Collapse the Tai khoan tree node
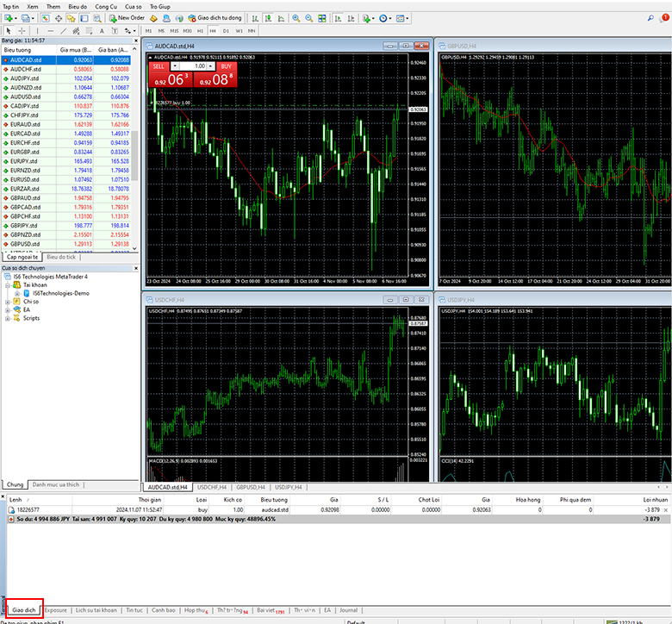This screenshot has height=624, width=672. (x=7, y=285)
